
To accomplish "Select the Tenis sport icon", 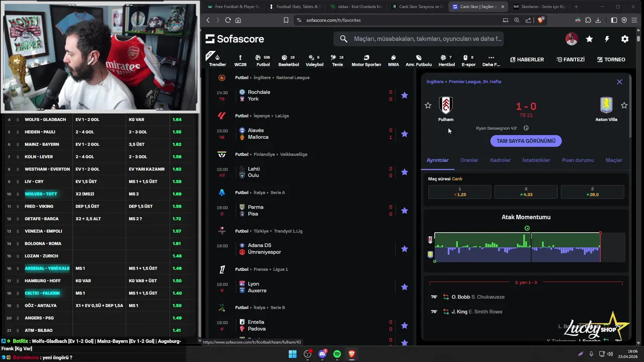I will pos(337,60).
